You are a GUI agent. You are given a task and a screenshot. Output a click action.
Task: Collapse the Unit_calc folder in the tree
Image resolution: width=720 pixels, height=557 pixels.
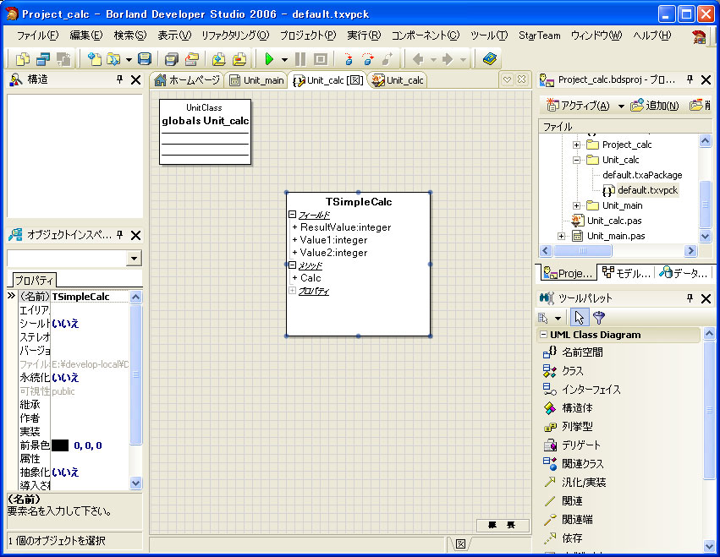coord(577,160)
